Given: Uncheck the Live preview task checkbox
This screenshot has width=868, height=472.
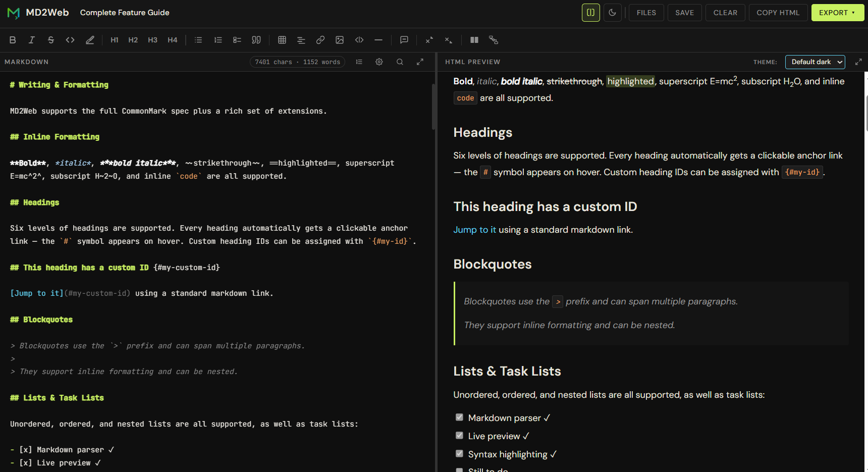Looking at the screenshot, I should point(459,435).
